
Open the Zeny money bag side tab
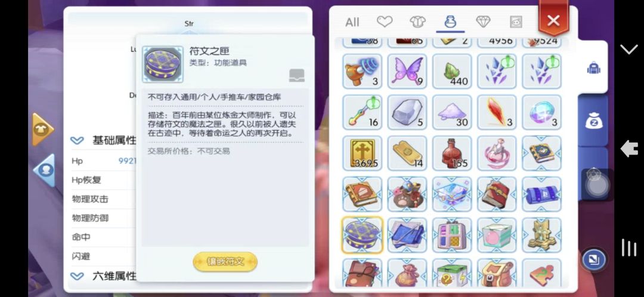(x=593, y=121)
